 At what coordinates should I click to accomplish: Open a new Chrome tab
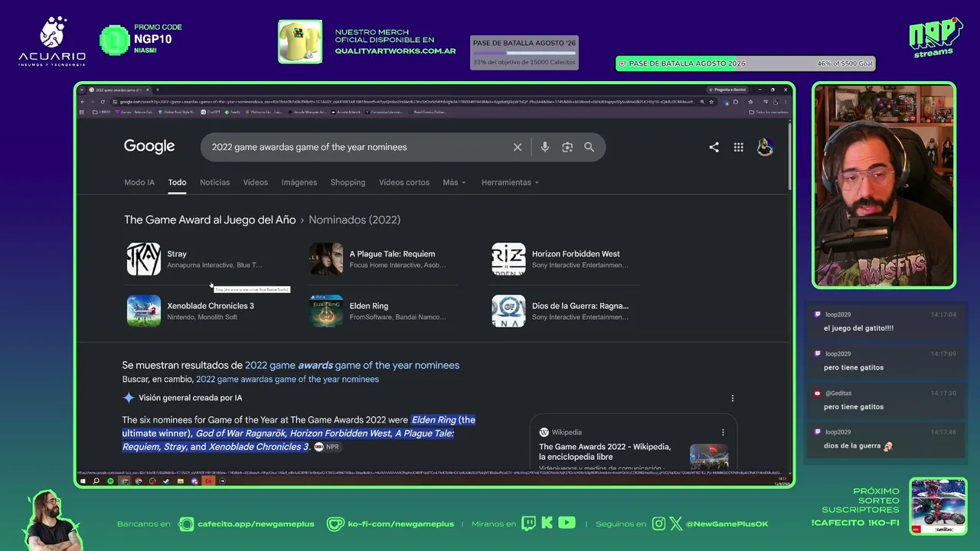[157, 90]
